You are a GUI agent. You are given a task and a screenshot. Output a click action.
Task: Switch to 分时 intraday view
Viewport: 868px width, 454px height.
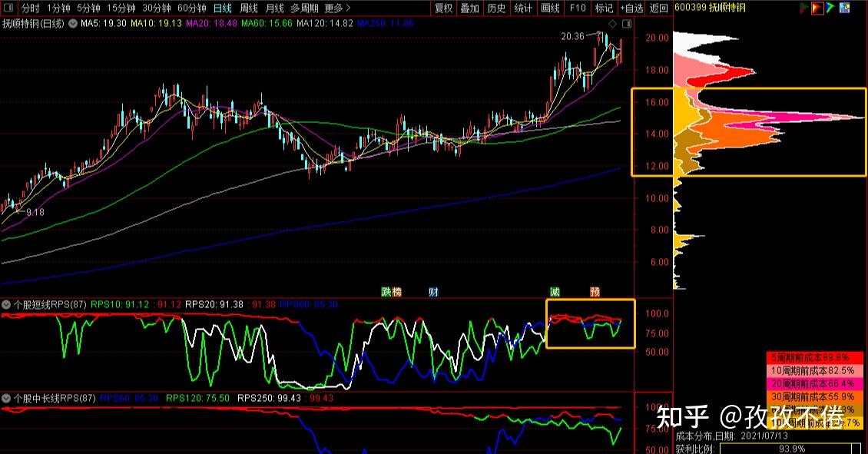click(31, 8)
